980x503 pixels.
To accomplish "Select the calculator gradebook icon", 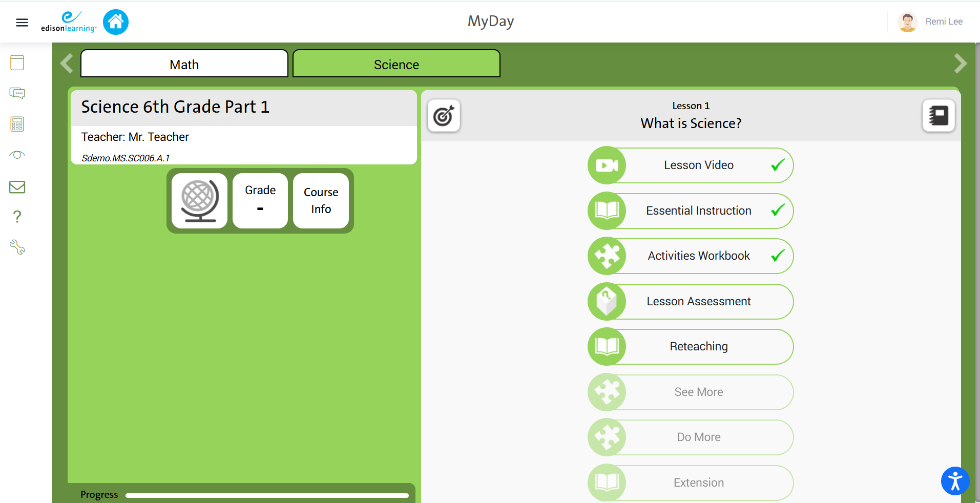I will click(x=17, y=124).
